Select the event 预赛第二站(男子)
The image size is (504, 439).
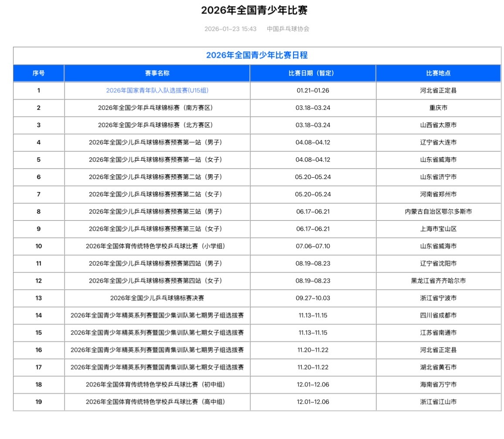pos(157,177)
